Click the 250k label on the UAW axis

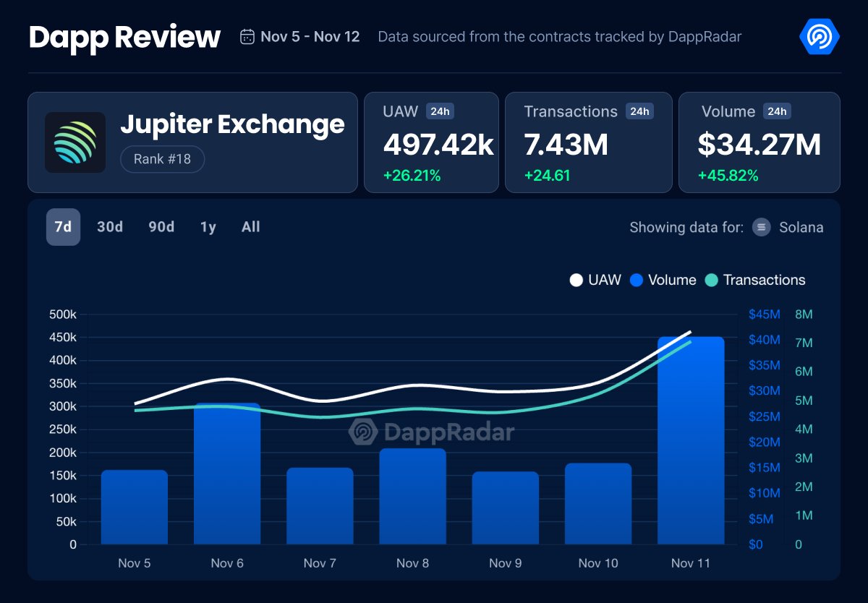tap(62, 429)
